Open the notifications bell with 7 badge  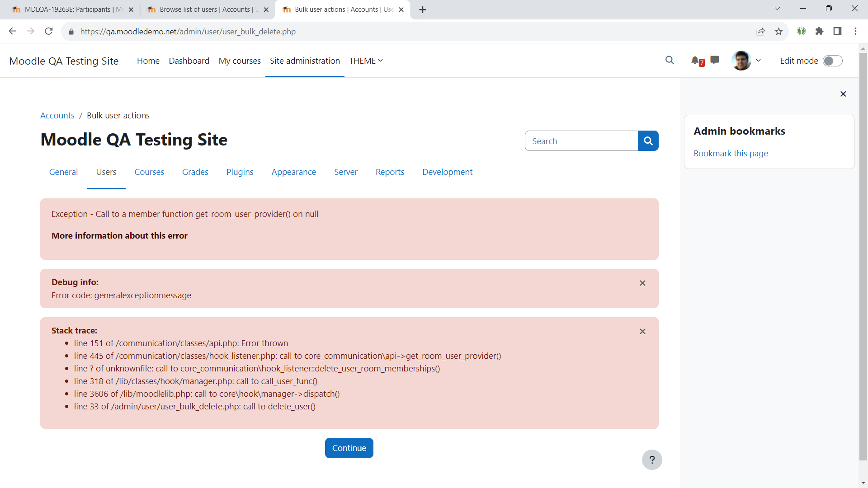(x=697, y=61)
